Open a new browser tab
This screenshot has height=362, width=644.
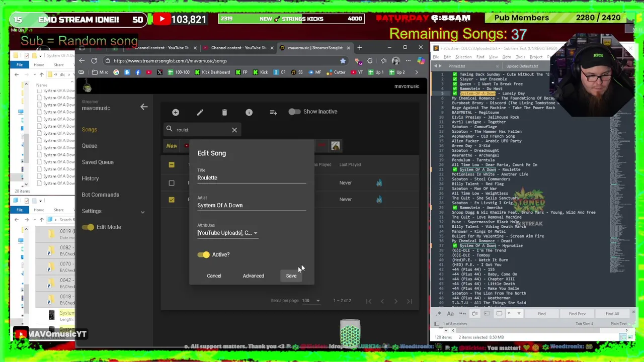click(x=359, y=48)
